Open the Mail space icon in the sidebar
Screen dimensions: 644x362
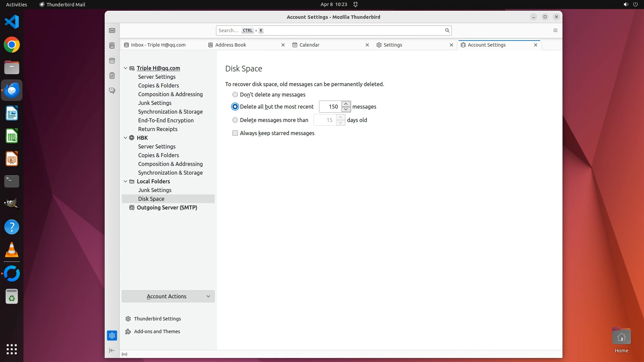click(112, 31)
